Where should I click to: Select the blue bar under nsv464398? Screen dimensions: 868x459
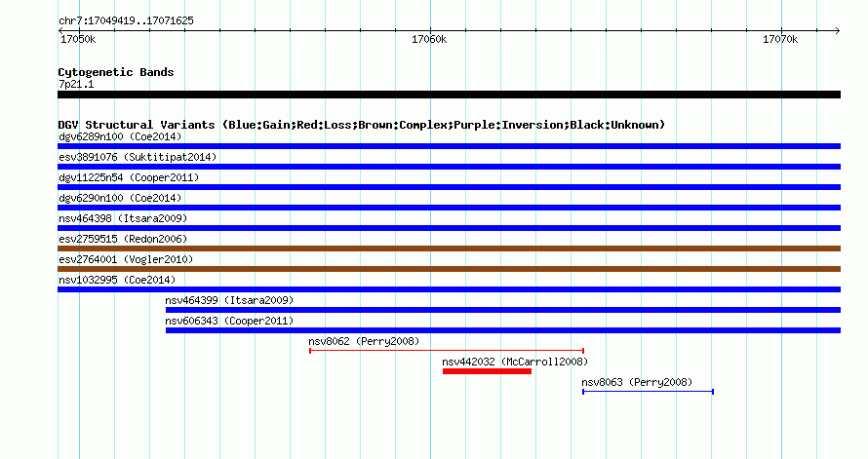pos(449,228)
